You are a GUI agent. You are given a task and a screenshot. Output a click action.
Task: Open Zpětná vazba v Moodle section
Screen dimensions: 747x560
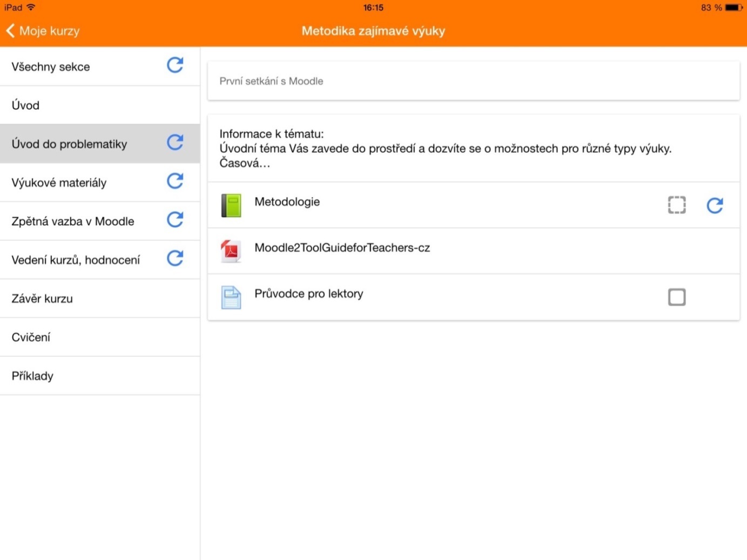[x=100, y=221]
